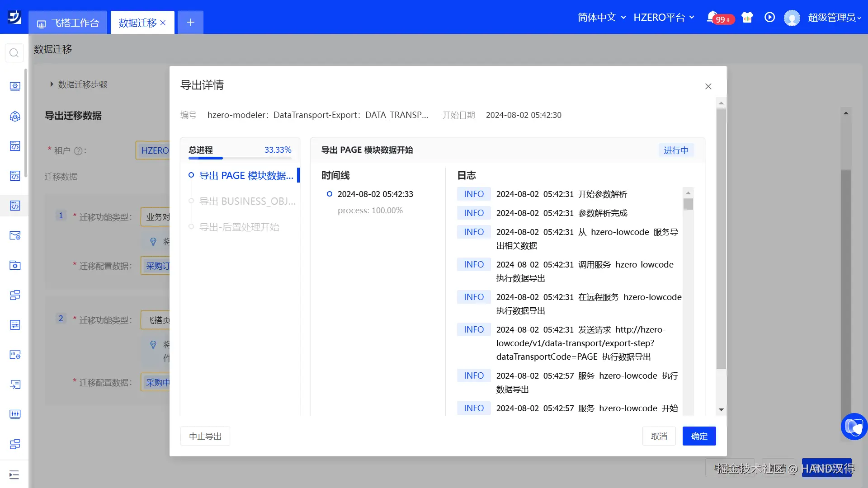Click the 确定 confirm button
The width and height of the screenshot is (868, 488).
click(699, 436)
